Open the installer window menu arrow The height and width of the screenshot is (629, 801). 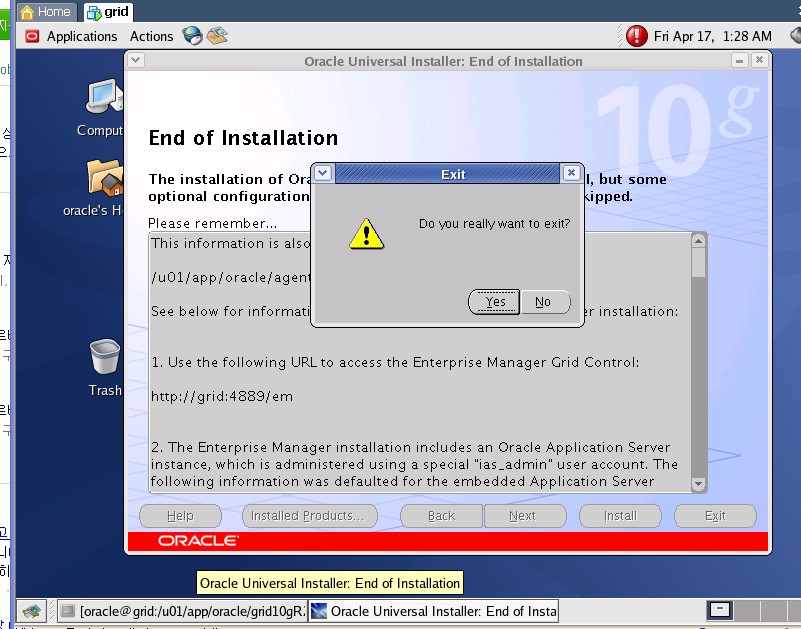pos(137,61)
